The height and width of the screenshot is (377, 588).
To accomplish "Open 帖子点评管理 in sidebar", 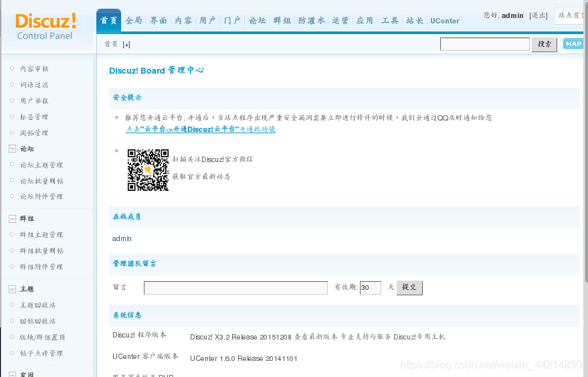I will pos(41,354).
